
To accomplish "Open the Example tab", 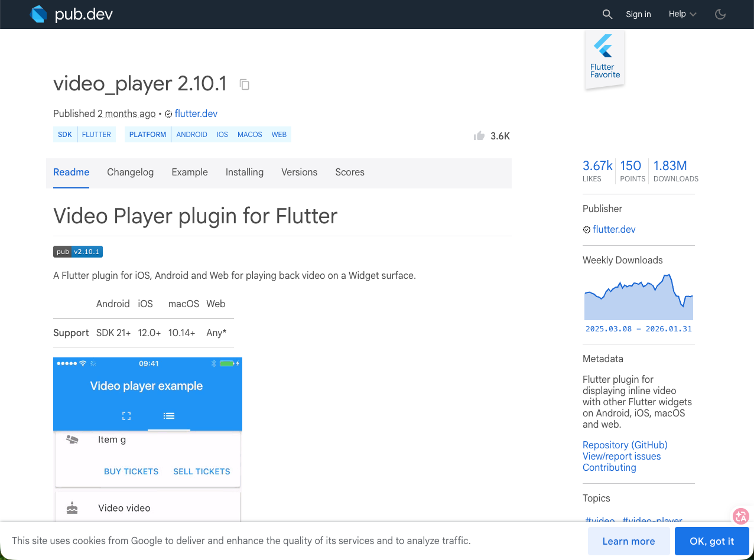I will (190, 172).
